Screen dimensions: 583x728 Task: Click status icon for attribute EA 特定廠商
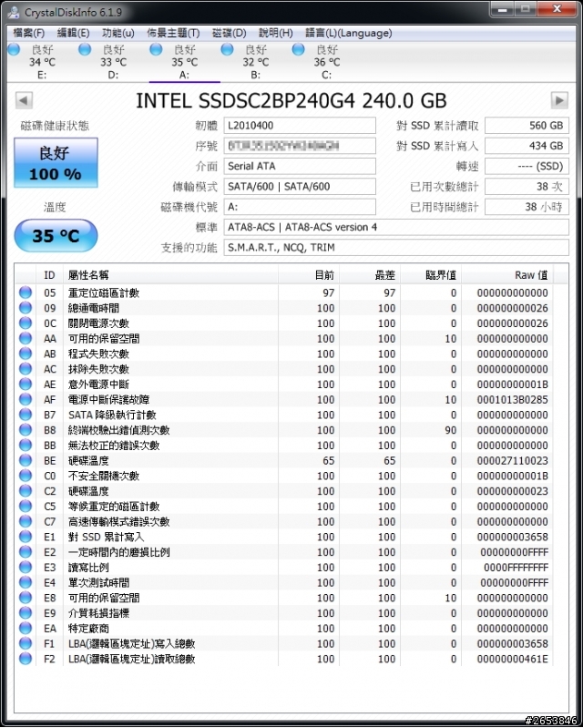[x=26, y=628]
